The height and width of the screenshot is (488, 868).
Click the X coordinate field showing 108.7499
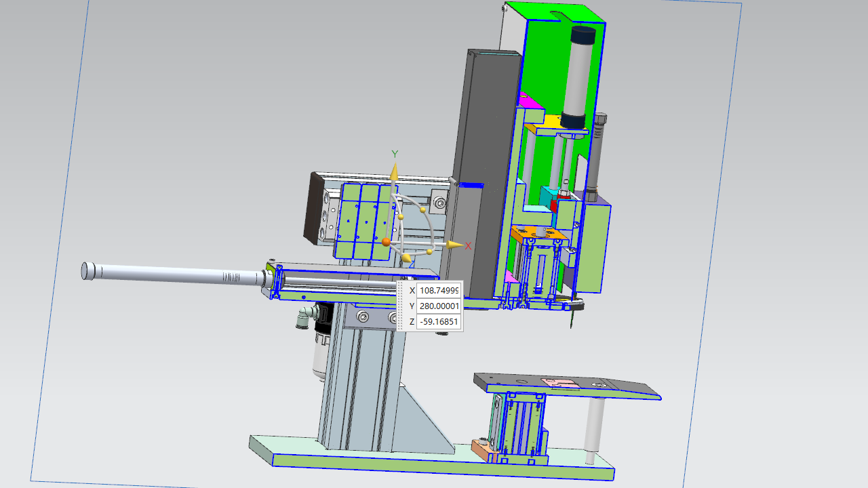439,290
